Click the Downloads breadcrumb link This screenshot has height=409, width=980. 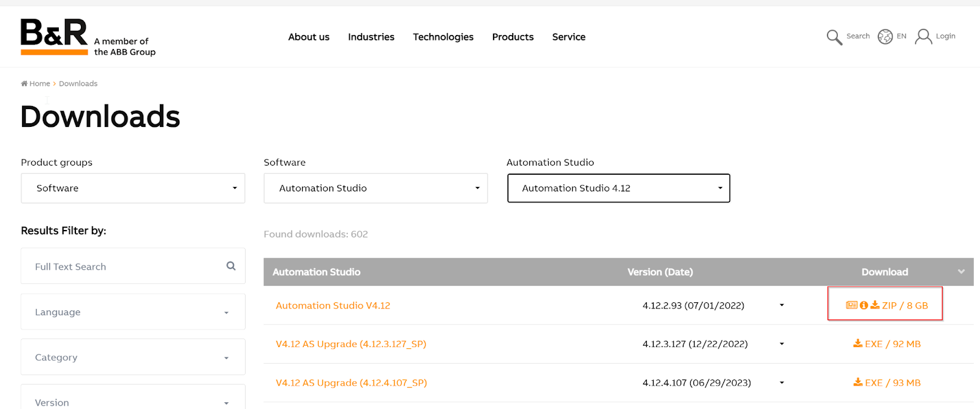(x=78, y=83)
